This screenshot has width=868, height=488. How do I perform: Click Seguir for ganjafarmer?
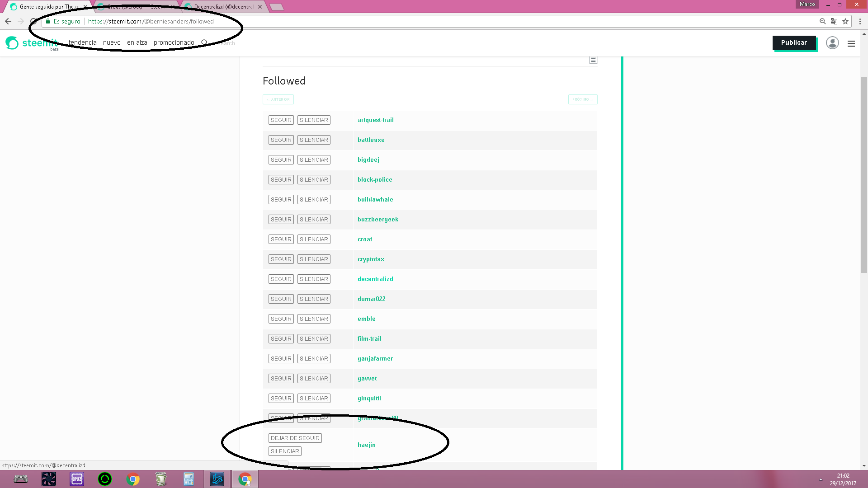281,359
